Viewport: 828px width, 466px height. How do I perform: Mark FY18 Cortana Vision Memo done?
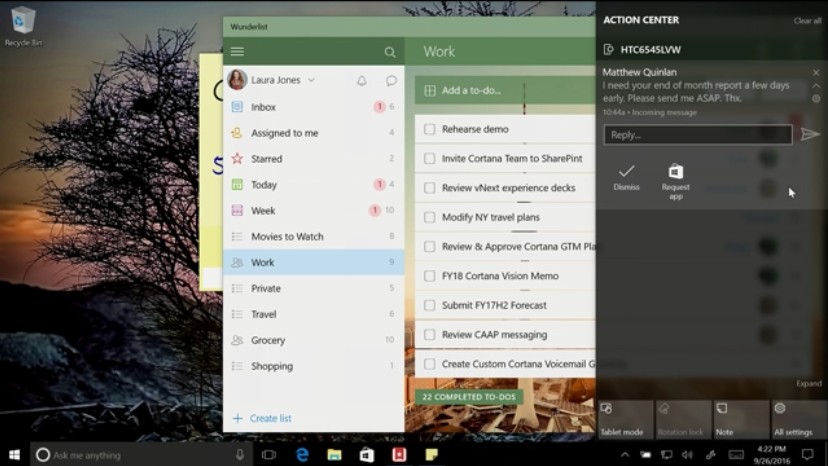coord(430,276)
